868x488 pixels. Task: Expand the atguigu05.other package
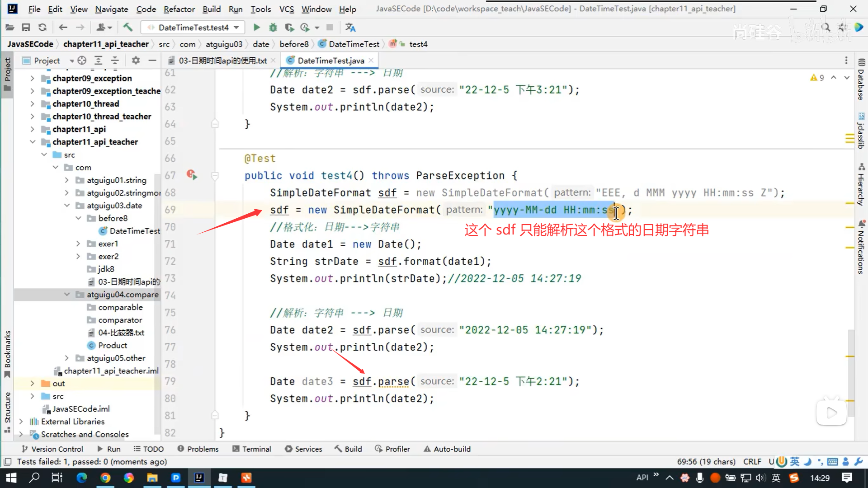67,358
